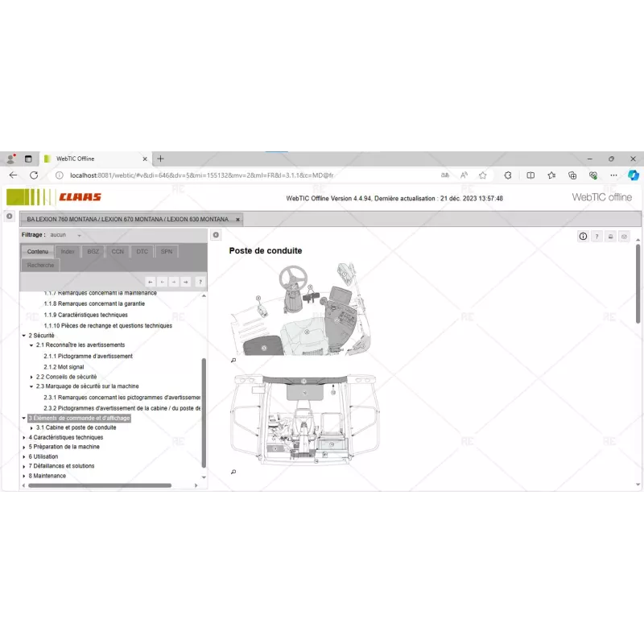Open panel help via question mark button

[x=200, y=282]
